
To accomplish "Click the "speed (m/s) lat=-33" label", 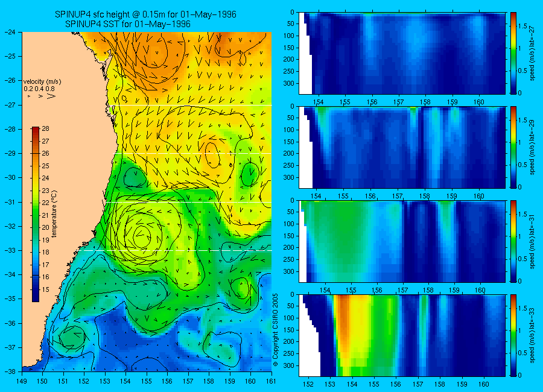I will 533,335.
